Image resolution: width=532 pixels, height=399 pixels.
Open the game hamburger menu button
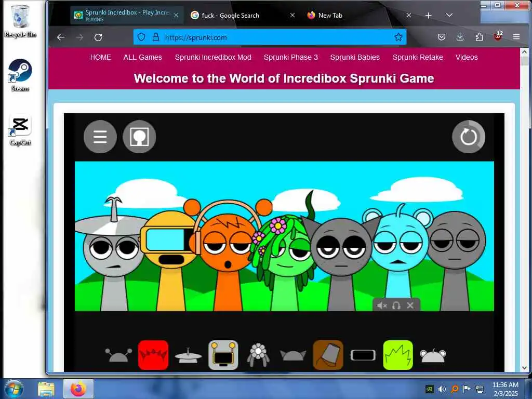pos(100,137)
